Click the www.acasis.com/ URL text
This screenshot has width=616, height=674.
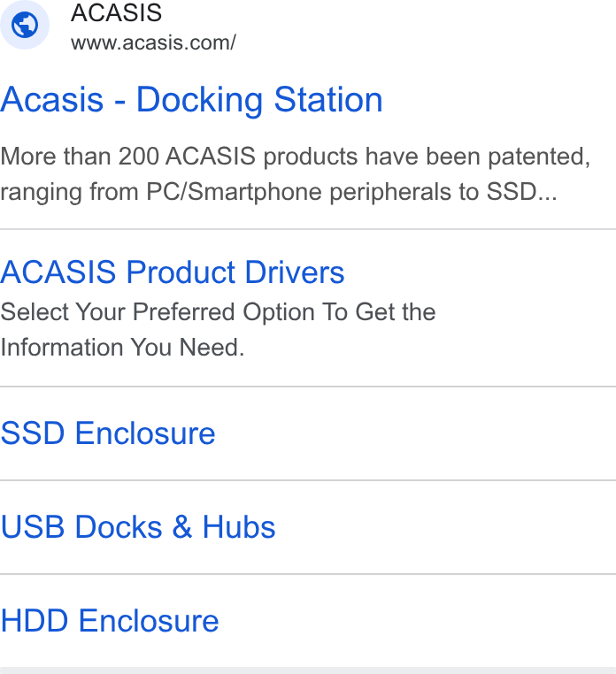click(153, 42)
